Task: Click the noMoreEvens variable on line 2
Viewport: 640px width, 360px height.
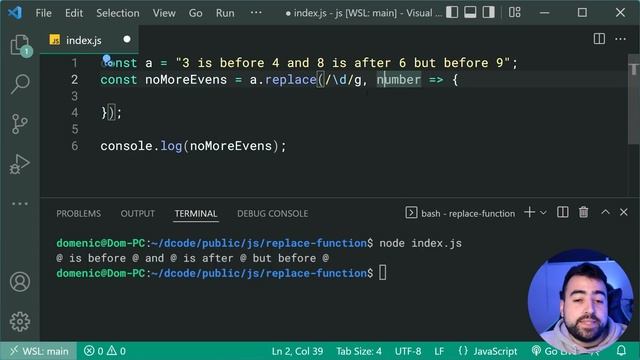Action: coord(186,80)
